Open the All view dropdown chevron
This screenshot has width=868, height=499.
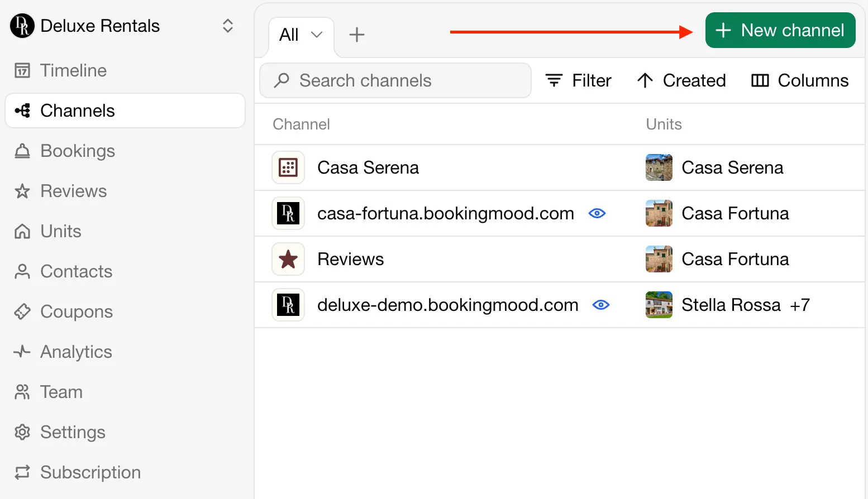click(x=317, y=35)
